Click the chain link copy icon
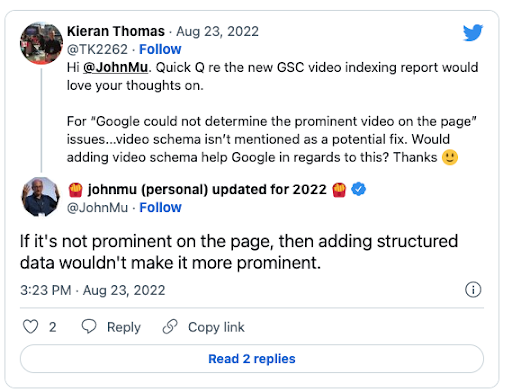This screenshot has height=392, width=512. [x=170, y=327]
